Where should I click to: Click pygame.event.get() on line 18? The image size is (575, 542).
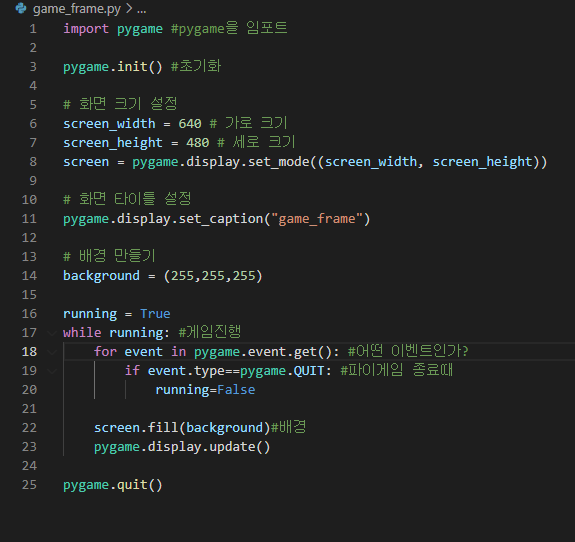[x=263, y=352]
